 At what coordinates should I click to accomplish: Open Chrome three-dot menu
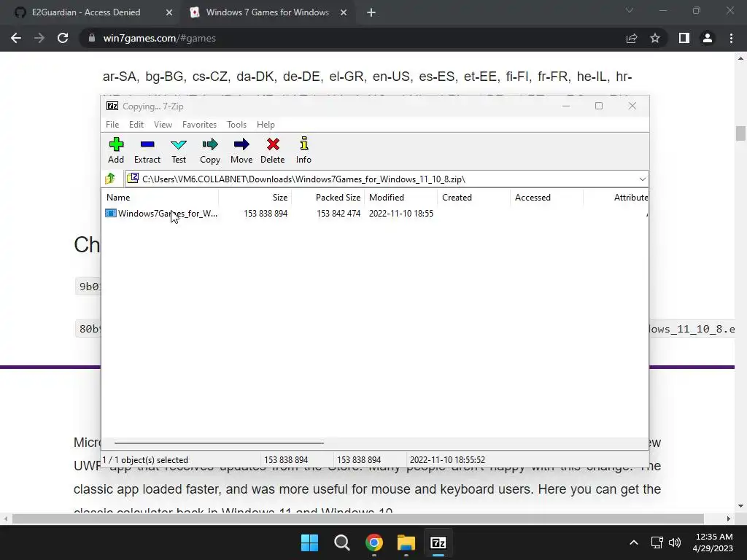coord(731,38)
